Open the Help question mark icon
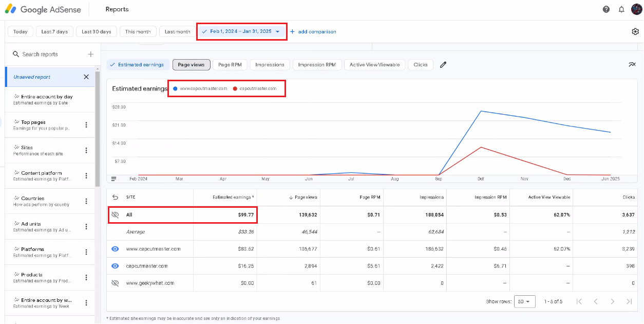644x324 pixels. coord(606,9)
